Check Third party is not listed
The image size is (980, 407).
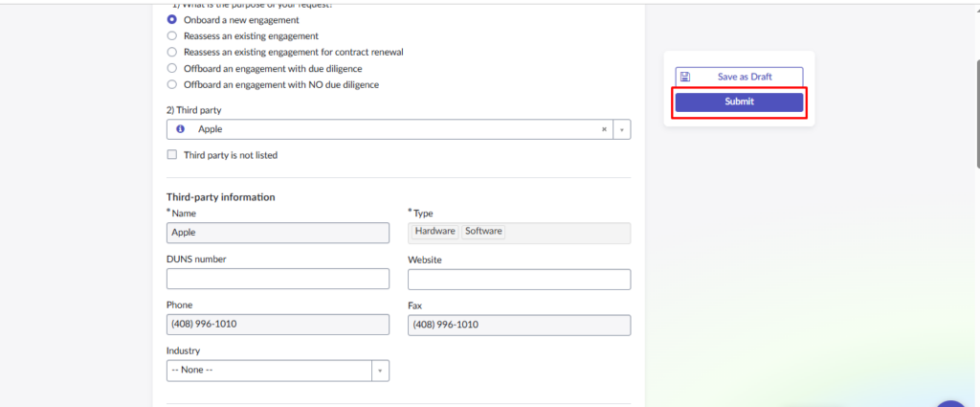(x=172, y=155)
